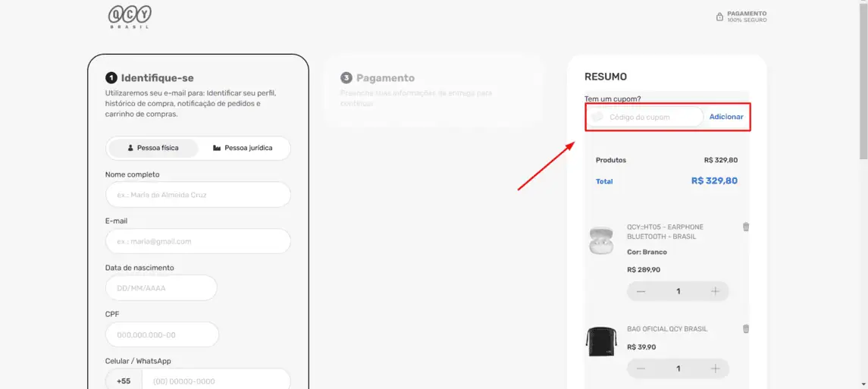Click the E-mail input field

198,241
